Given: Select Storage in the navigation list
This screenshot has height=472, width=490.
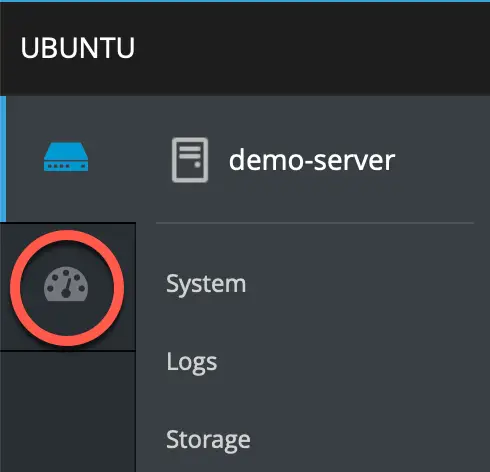Looking at the screenshot, I should pos(208,440).
